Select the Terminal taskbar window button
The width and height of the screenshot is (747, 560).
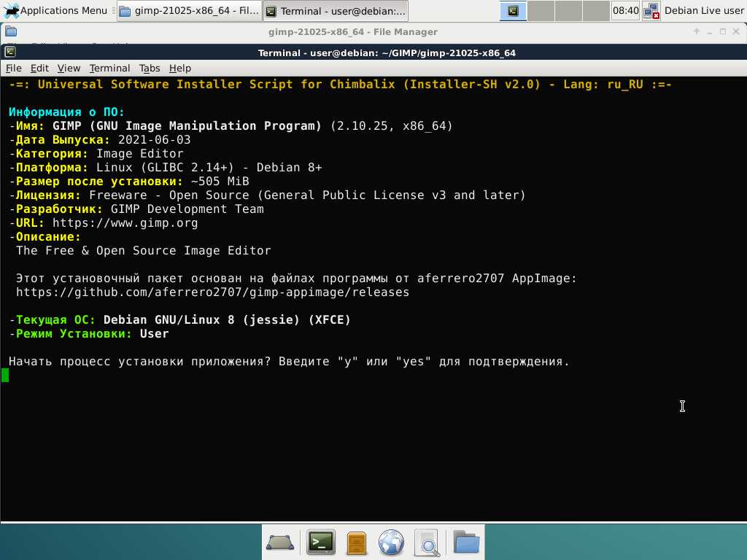tap(336, 11)
